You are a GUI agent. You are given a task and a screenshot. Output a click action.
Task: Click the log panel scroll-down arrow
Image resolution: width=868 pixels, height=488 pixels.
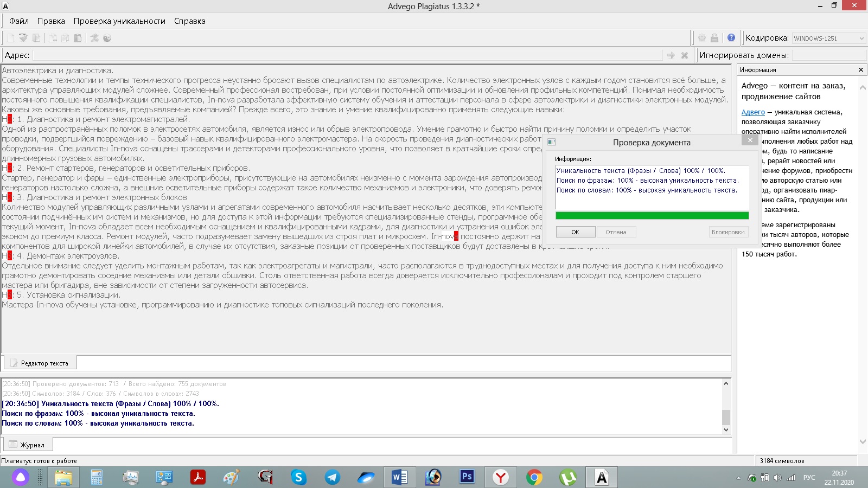click(726, 430)
